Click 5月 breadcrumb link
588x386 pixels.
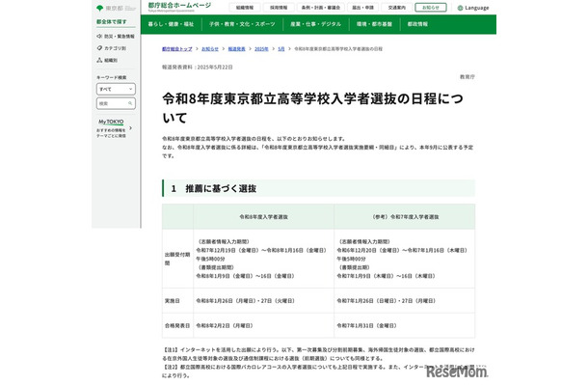point(281,49)
